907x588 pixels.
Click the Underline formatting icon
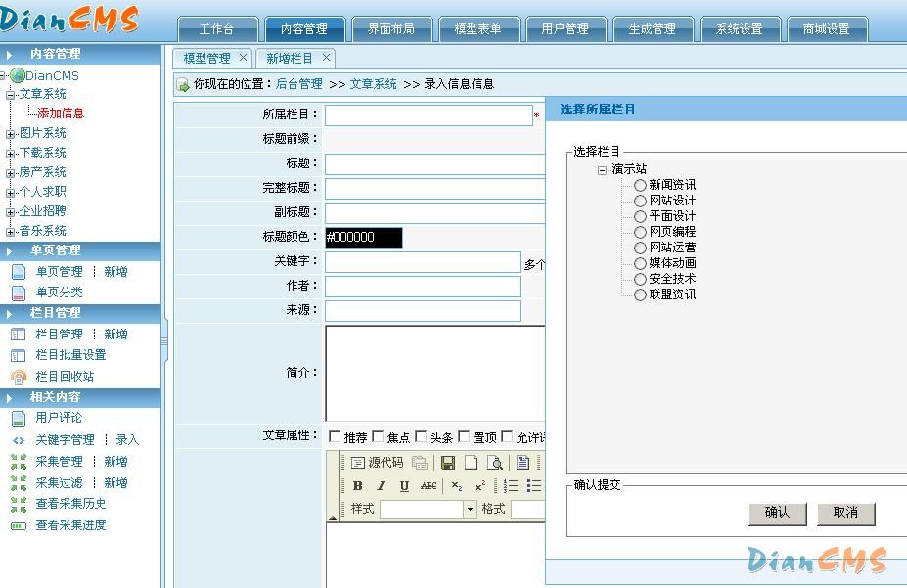pos(404,486)
